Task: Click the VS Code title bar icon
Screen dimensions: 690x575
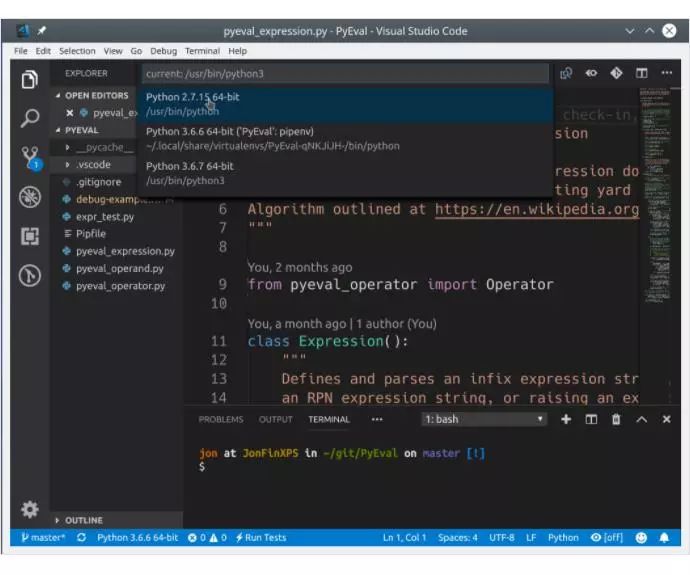Action: (x=23, y=30)
